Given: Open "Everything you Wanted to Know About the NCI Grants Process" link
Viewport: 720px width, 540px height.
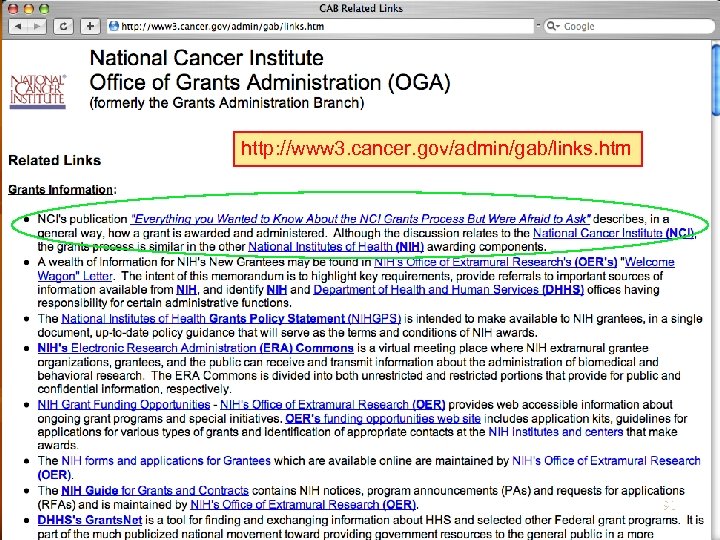Looking at the screenshot, I should tap(360, 219).
